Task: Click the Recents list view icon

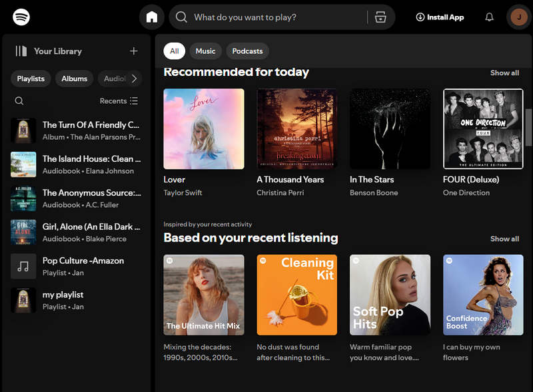Action: [x=134, y=101]
